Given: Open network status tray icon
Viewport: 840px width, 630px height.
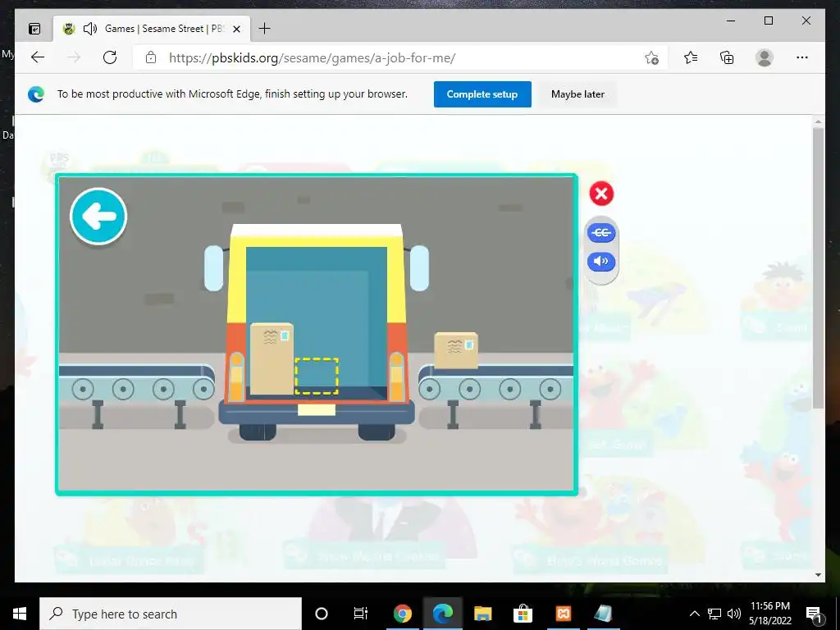Looking at the screenshot, I should point(714,614).
